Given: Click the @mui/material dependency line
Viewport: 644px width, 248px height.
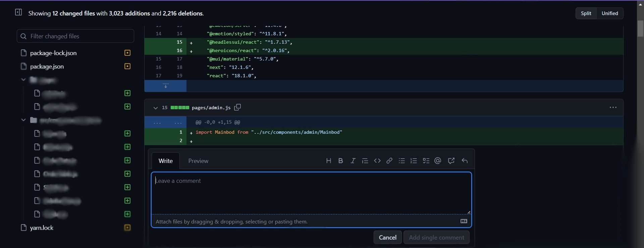Looking at the screenshot, I should [384, 59].
